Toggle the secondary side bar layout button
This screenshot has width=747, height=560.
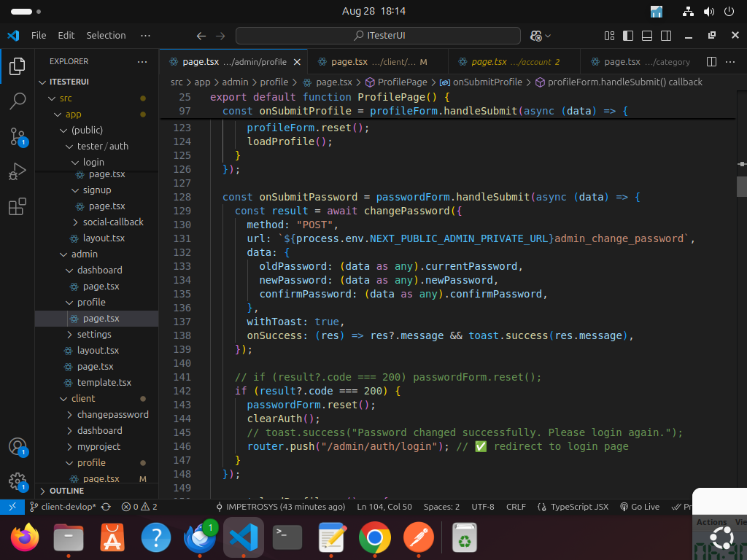(666, 36)
